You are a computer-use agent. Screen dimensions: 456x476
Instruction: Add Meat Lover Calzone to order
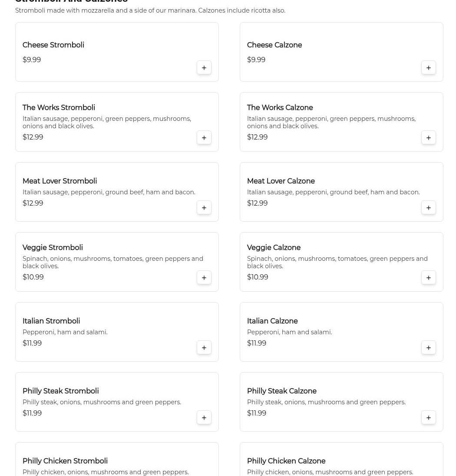coord(429,208)
